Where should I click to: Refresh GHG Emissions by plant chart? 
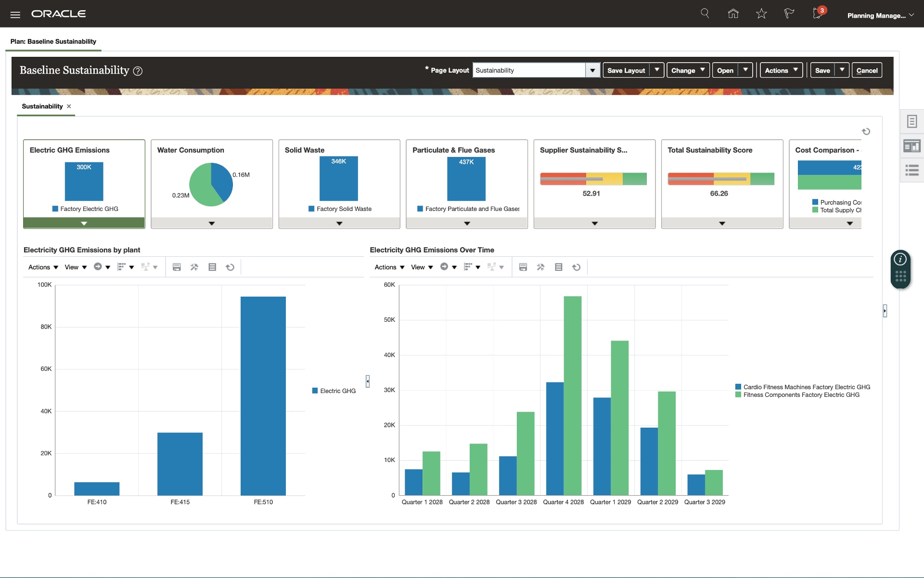coord(230,267)
